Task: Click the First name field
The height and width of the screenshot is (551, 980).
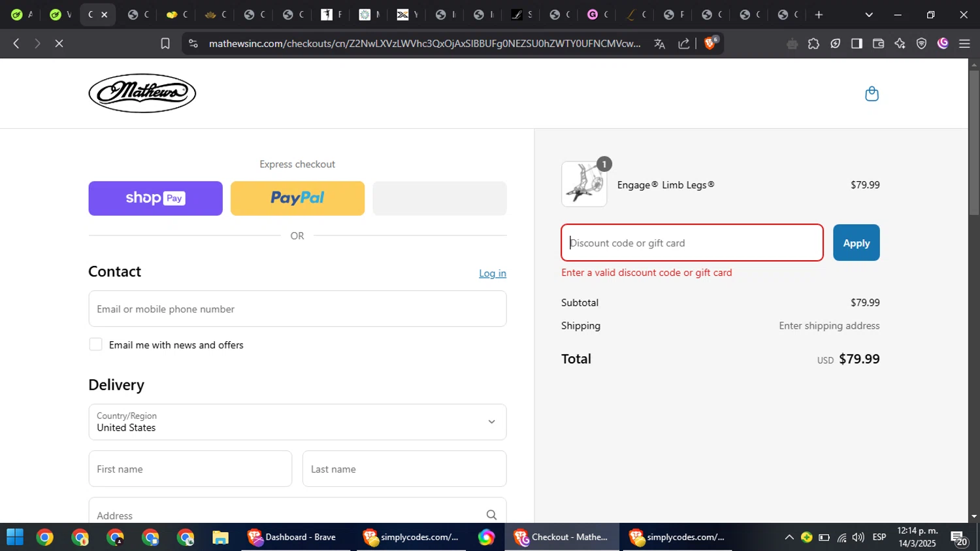Action: click(190, 469)
